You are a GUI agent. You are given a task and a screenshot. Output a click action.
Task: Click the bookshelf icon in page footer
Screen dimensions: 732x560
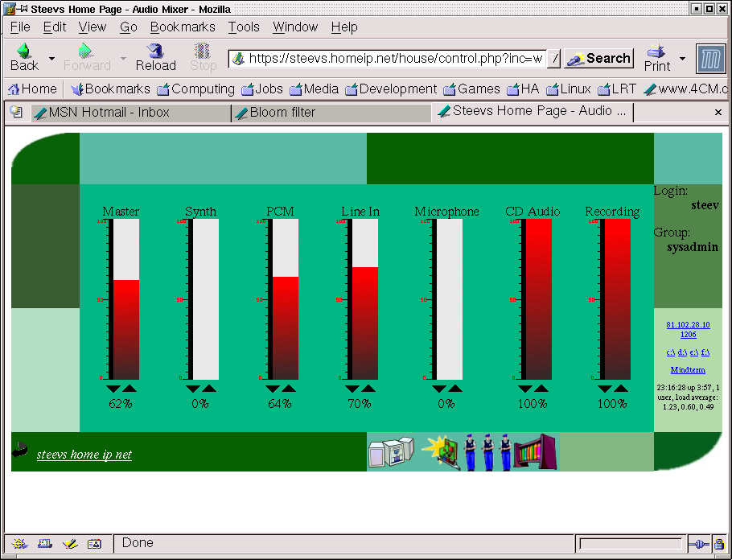coord(535,452)
